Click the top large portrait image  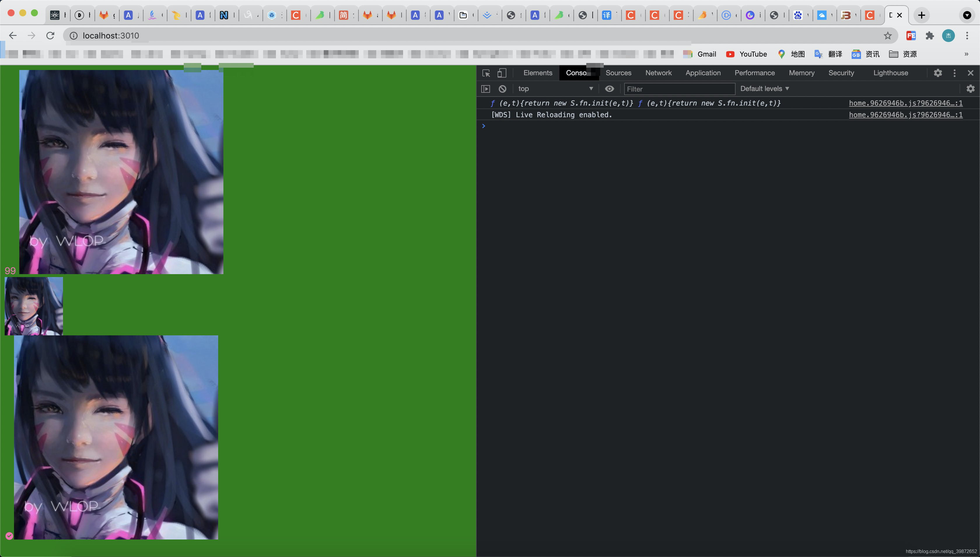[121, 172]
